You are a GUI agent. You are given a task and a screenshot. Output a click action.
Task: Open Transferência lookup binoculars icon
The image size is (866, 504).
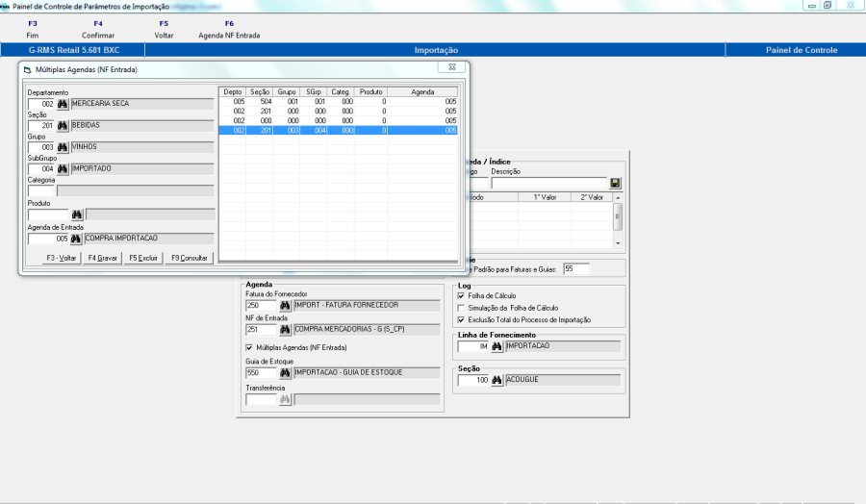pos(285,400)
